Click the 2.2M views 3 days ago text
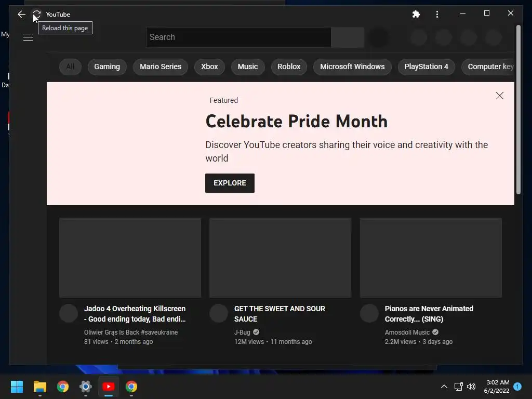This screenshot has height=399, width=532. pyautogui.click(x=419, y=342)
